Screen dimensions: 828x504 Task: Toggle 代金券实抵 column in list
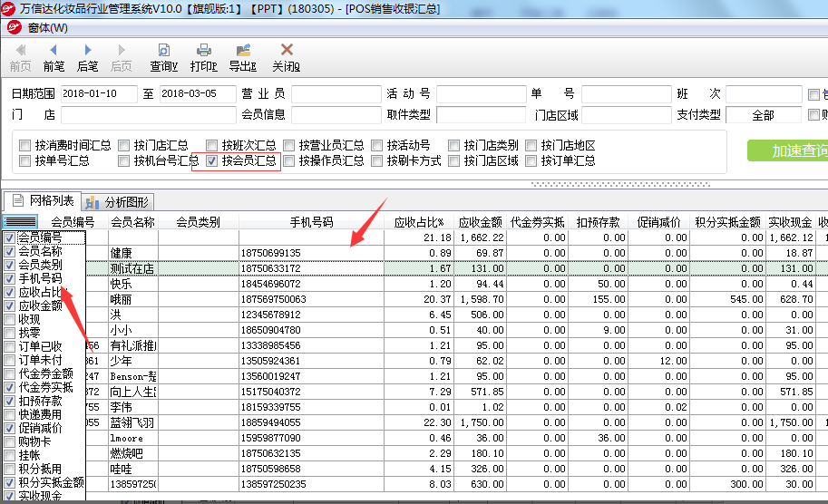coord(9,387)
